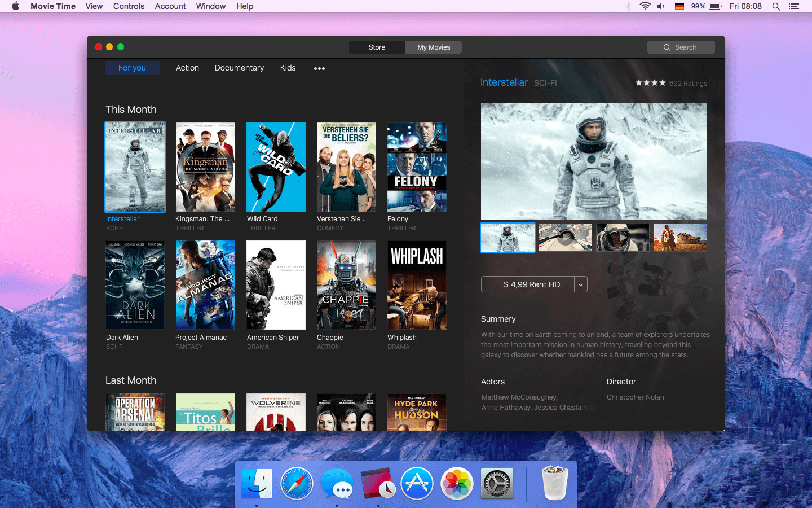The height and width of the screenshot is (508, 812).
Task: Launch Safari from the dock
Action: click(297, 484)
